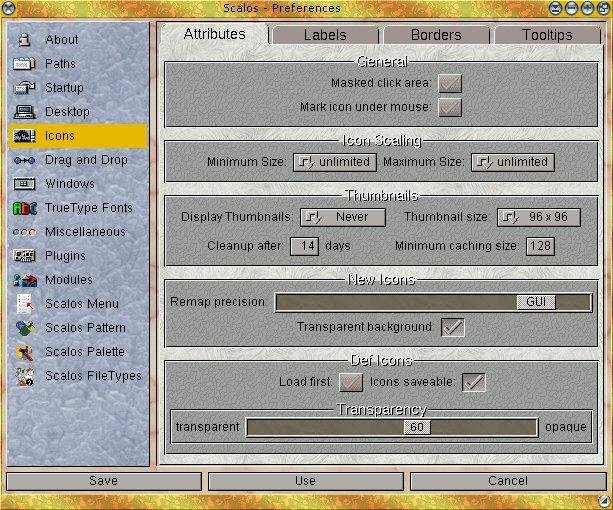The width and height of the screenshot is (613, 510).
Task: Select Scalos Pattern label in sidebar
Action: (x=85, y=328)
